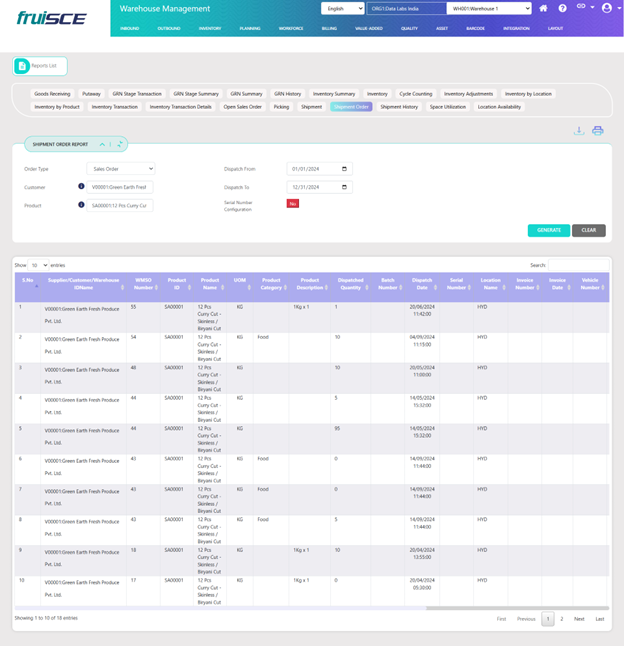Open the Order Type dropdown

coord(120,169)
